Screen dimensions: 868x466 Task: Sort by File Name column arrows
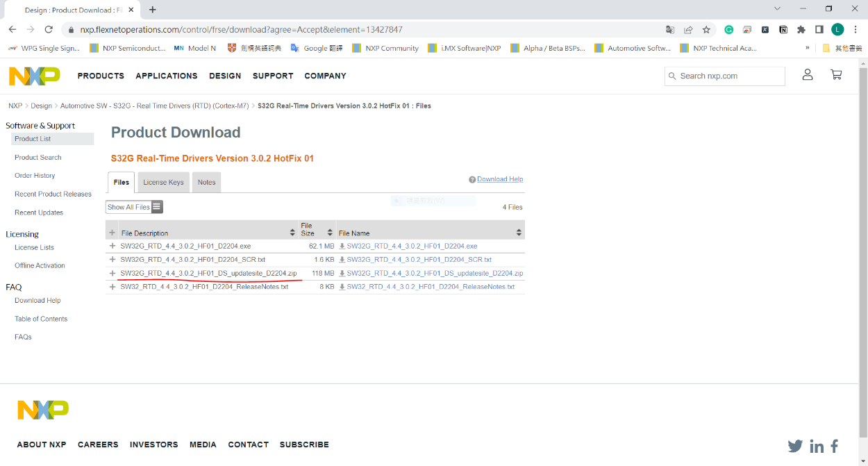coord(519,232)
